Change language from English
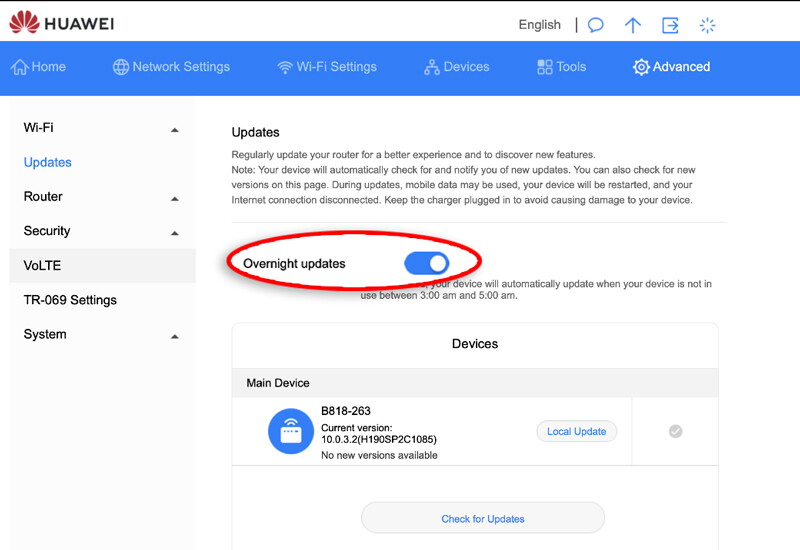Image resolution: width=800 pixels, height=550 pixels. click(539, 24)
